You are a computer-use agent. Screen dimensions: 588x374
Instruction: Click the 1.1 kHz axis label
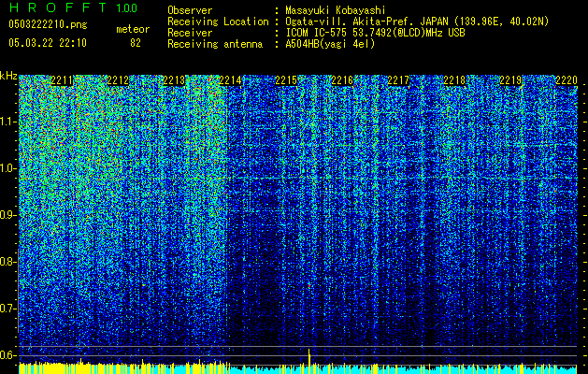[x=8, y=122]
